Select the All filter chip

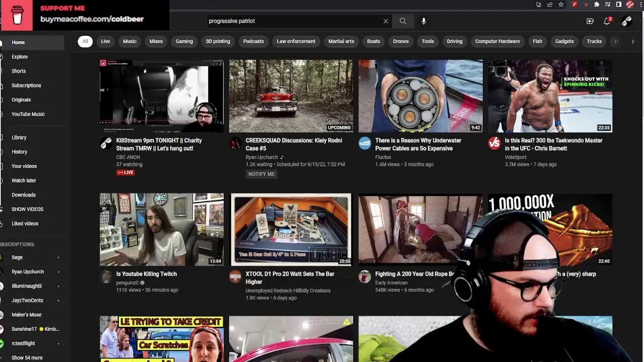click(x=85, y=41)
